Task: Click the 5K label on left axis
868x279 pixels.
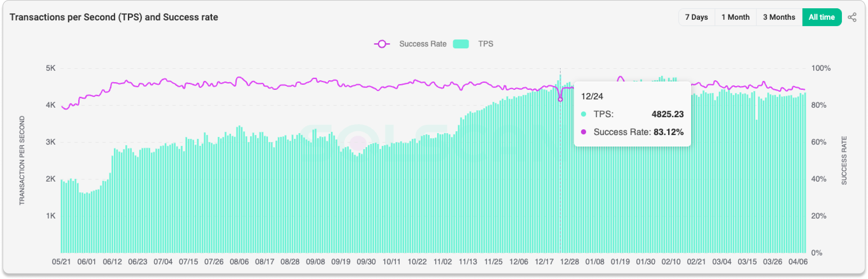Action: 51,68
